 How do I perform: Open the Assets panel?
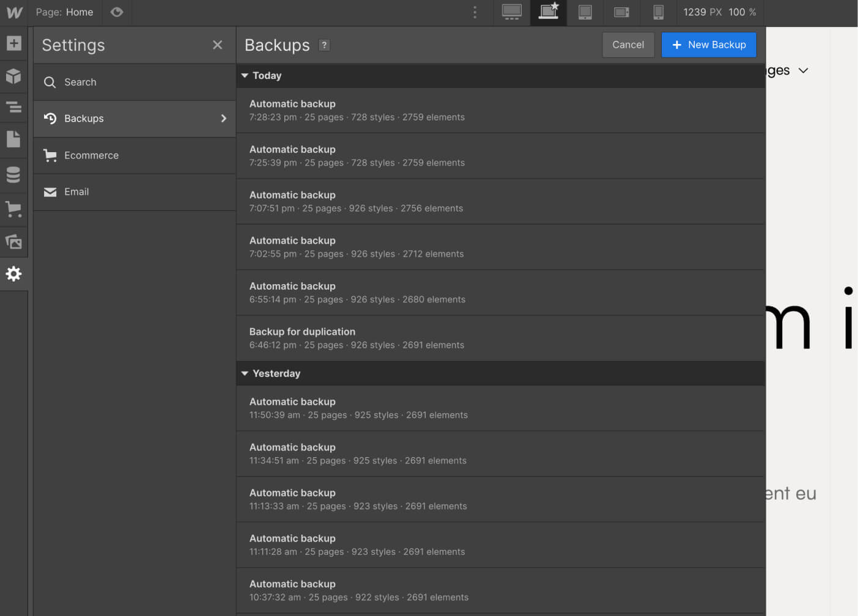click(x=13, y=242)
